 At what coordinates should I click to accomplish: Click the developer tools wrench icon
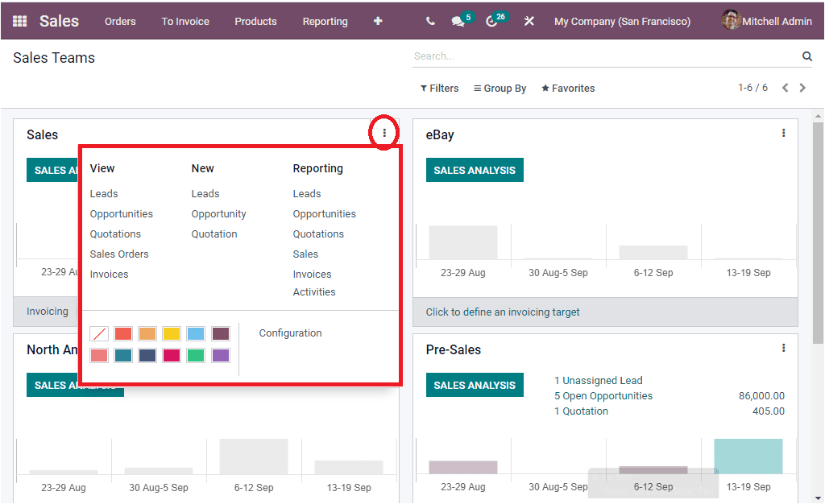click(x=529, y=21)
